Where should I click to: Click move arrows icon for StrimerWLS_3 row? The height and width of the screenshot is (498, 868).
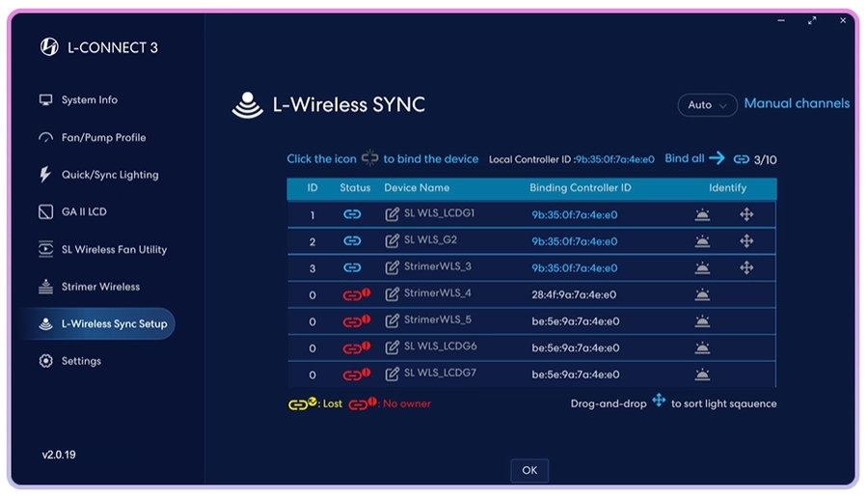[746, 267]
